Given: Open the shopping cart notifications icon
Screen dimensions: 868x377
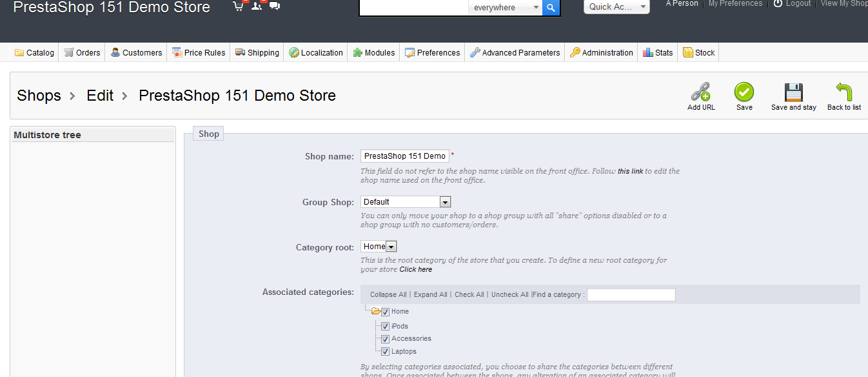Looking at the screenshot, I should pos(239,6).
